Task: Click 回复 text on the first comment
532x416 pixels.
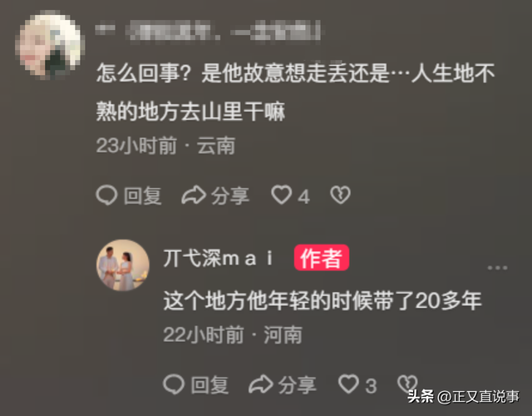Action: point(142,196)
